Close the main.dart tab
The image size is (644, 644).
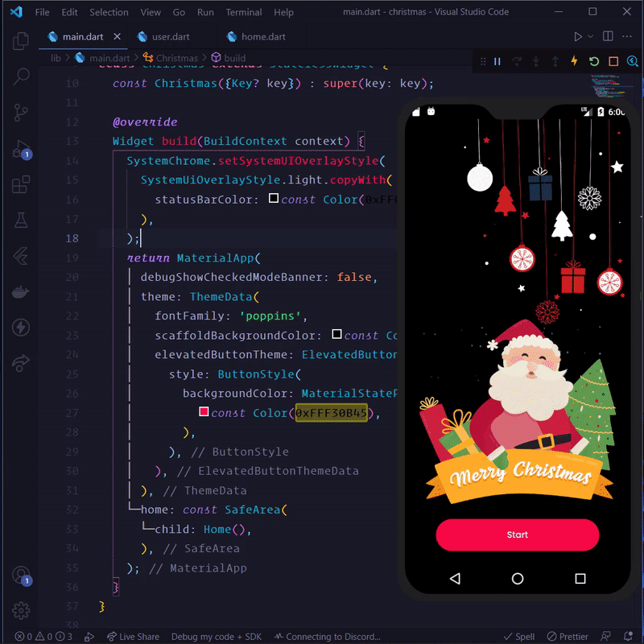point(117,36)
